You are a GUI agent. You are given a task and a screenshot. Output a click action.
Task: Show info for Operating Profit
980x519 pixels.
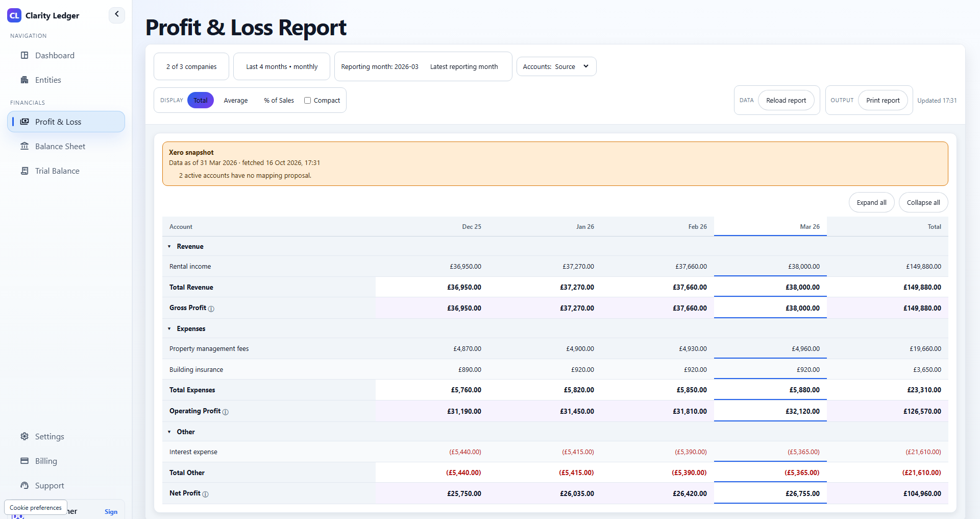pos(226,412)
